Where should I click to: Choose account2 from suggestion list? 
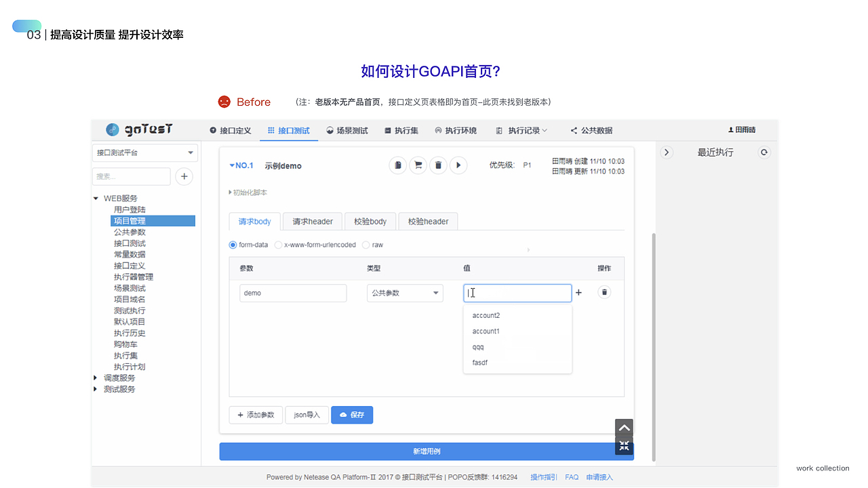(517, 315)
